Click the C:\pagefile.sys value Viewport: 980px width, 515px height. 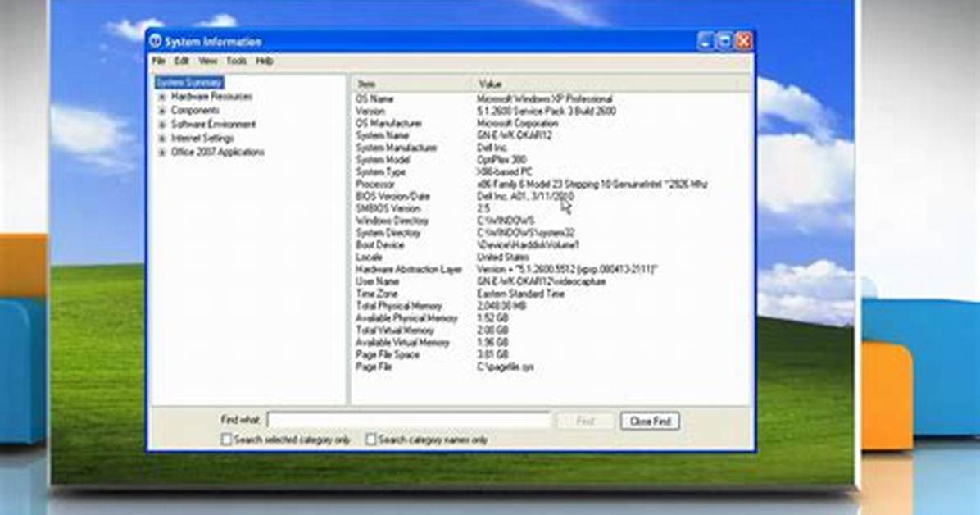point(506,367)
